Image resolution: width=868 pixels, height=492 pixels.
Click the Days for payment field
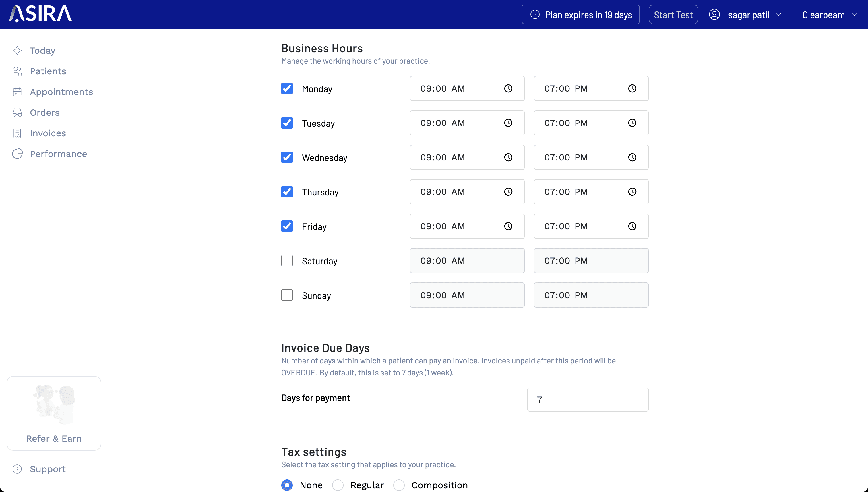click(587, 399)
